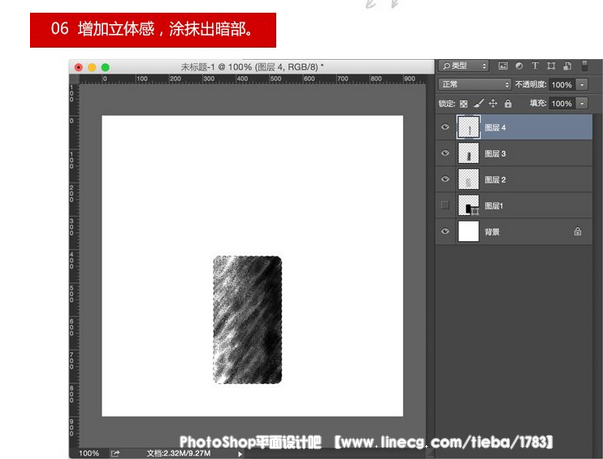Open the 不透明度 opacity dropdown arrow

[x=581, y=85]
